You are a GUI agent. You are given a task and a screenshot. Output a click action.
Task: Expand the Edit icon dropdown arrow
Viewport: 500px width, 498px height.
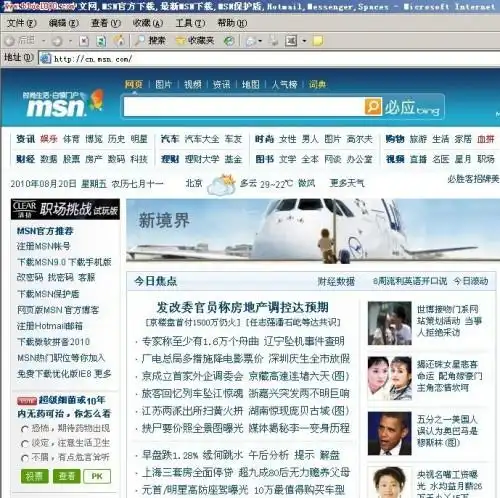pyautogui.click(x=304, y=41)
